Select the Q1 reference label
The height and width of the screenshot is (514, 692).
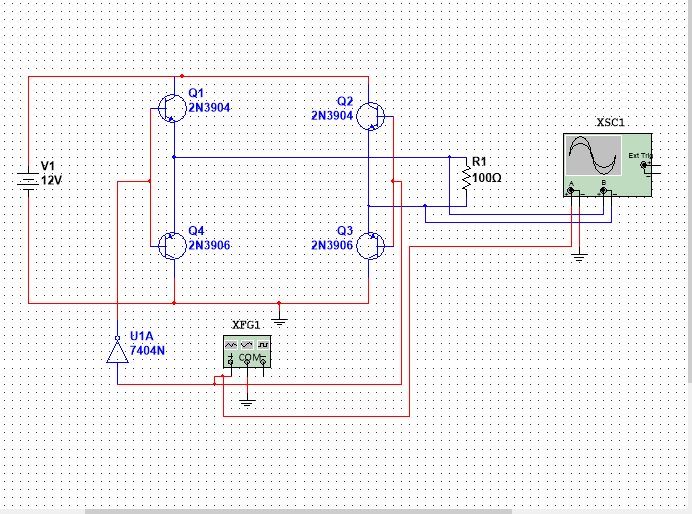[196, 93]
